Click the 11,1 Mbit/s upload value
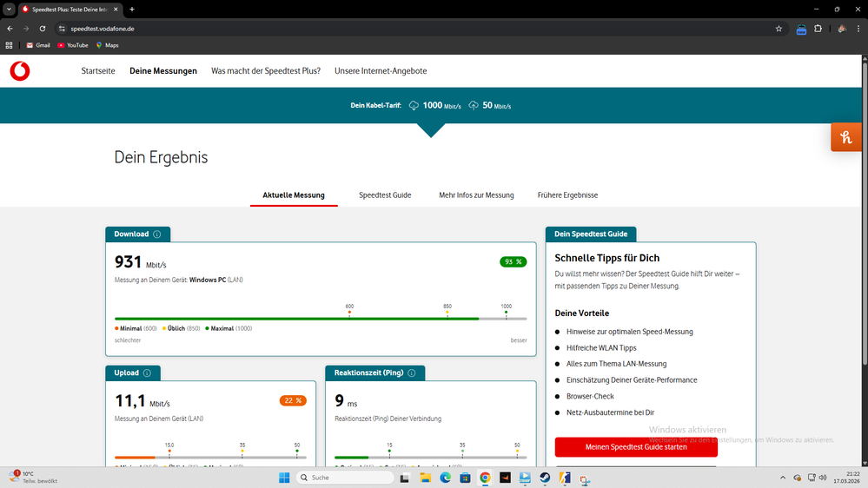This screenshot has width=868, height=488. pos(142,400)
